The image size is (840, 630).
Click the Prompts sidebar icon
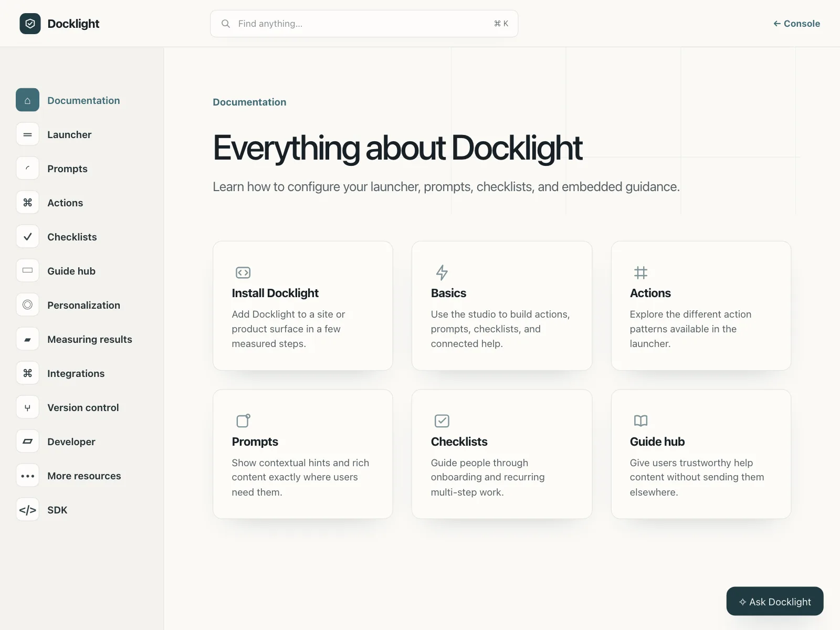27,169
